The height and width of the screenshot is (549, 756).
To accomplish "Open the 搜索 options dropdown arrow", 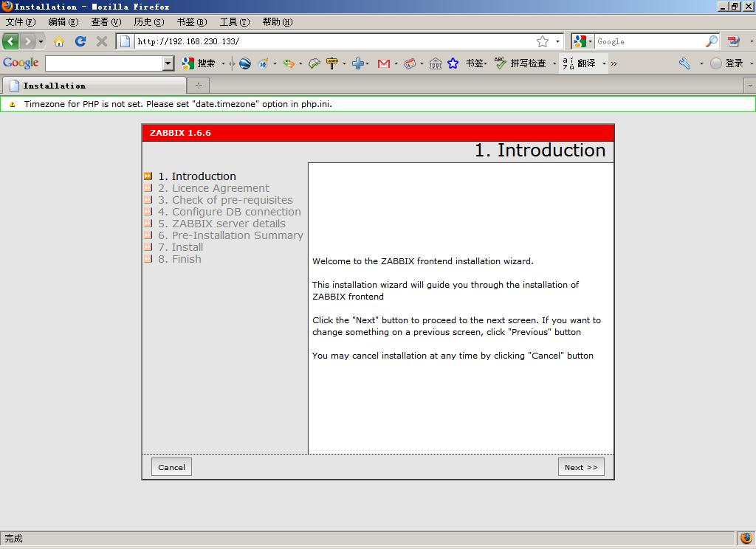I will 223,63.
